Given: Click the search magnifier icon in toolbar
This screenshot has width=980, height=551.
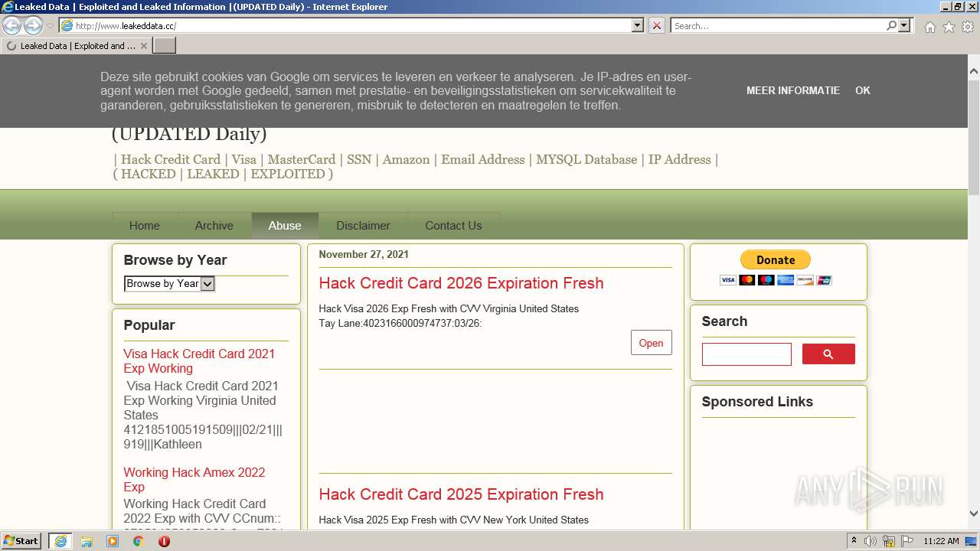Looking at the screenshot, I should (891, 25).
